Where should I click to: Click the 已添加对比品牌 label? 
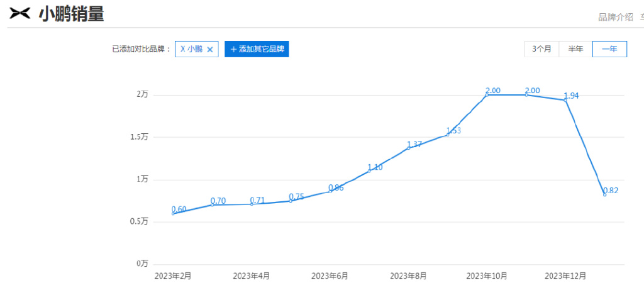(142, 49)
